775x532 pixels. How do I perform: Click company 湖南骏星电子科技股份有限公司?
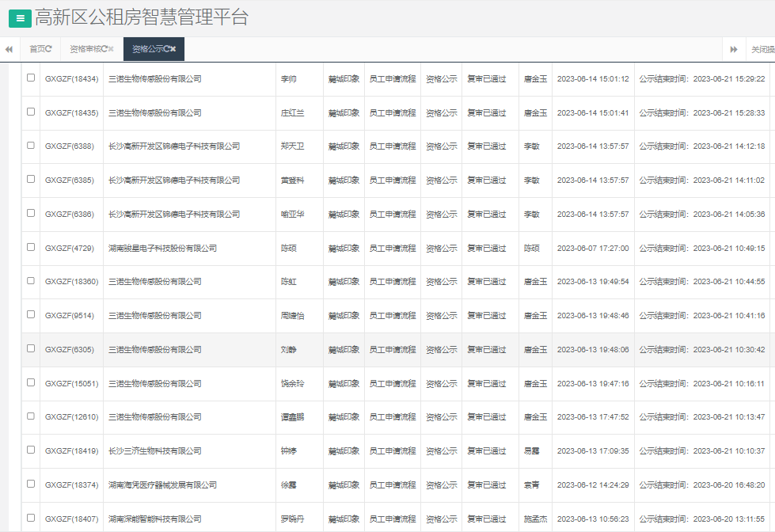[162, 249]
